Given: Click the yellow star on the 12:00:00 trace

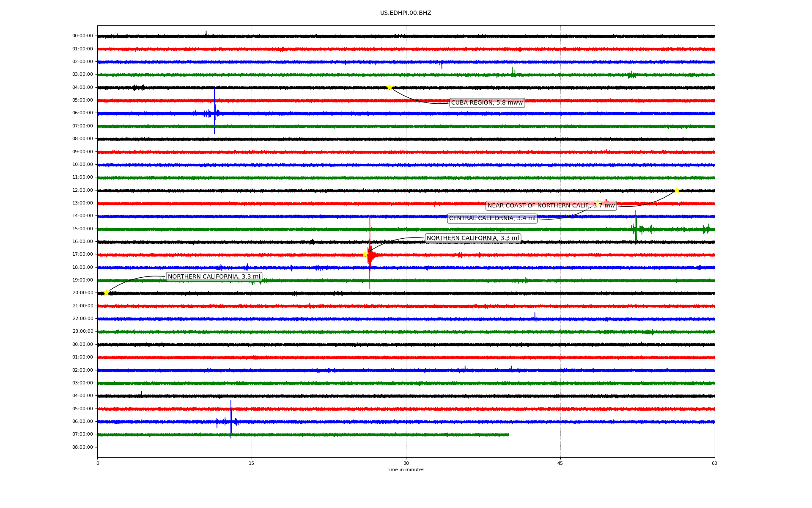Looking at the screenshot, I should (x=676, y=190).
